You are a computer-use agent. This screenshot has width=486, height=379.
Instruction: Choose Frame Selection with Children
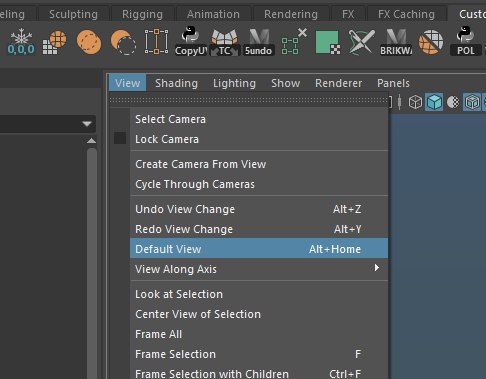click(259, 373)
